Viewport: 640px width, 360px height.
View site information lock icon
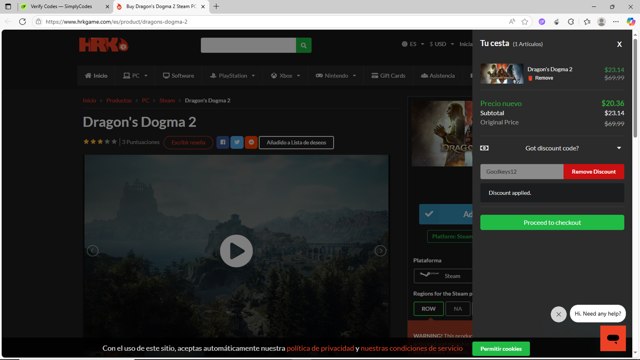tap(38, 22)
